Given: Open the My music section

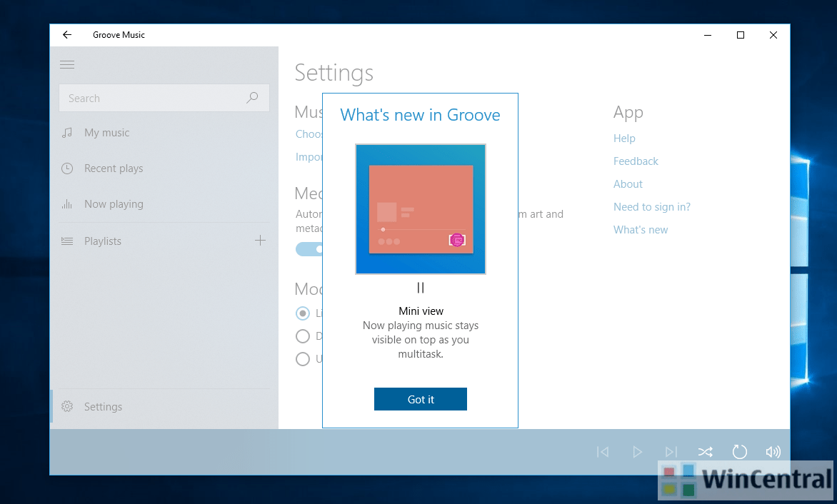Looking at the screenshot, I should click(106, 132).
